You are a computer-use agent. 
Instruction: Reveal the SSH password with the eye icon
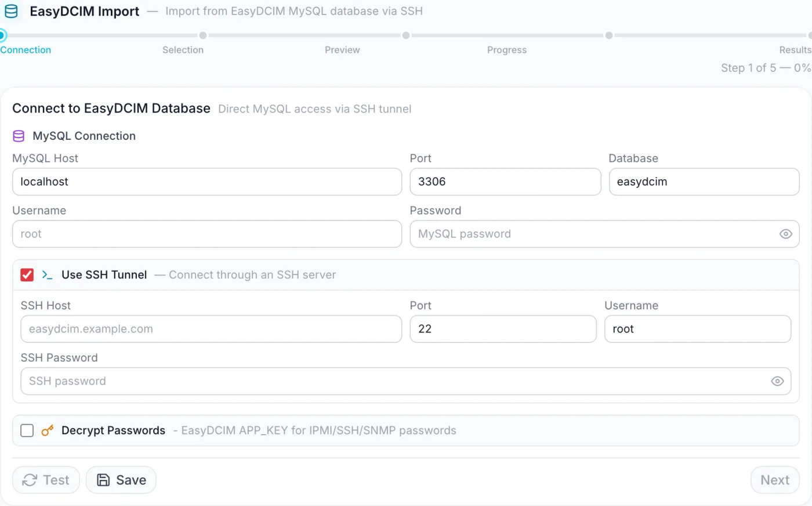(777, 381)
